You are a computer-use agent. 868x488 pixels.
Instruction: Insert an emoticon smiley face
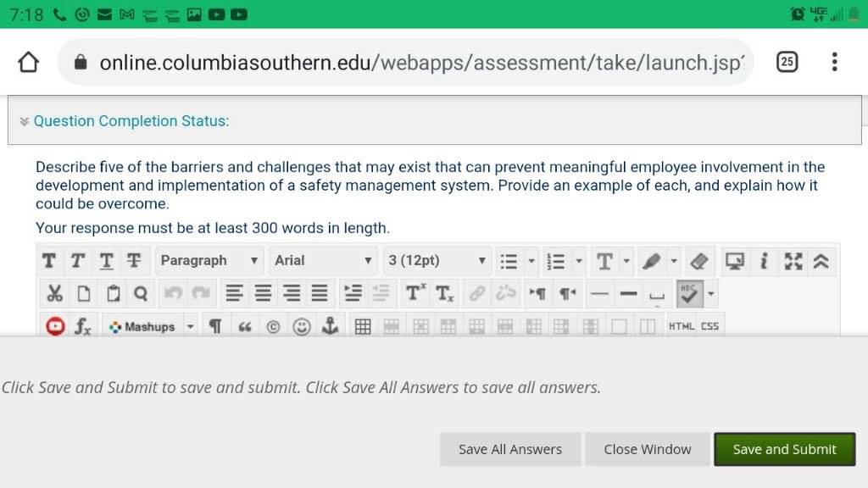(x=301, y=326)
